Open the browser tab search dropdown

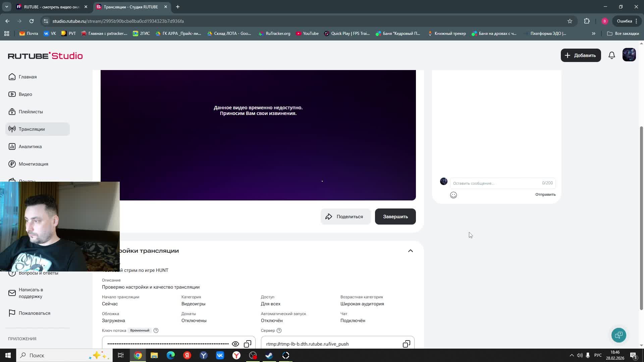click(x=6, y=7)
